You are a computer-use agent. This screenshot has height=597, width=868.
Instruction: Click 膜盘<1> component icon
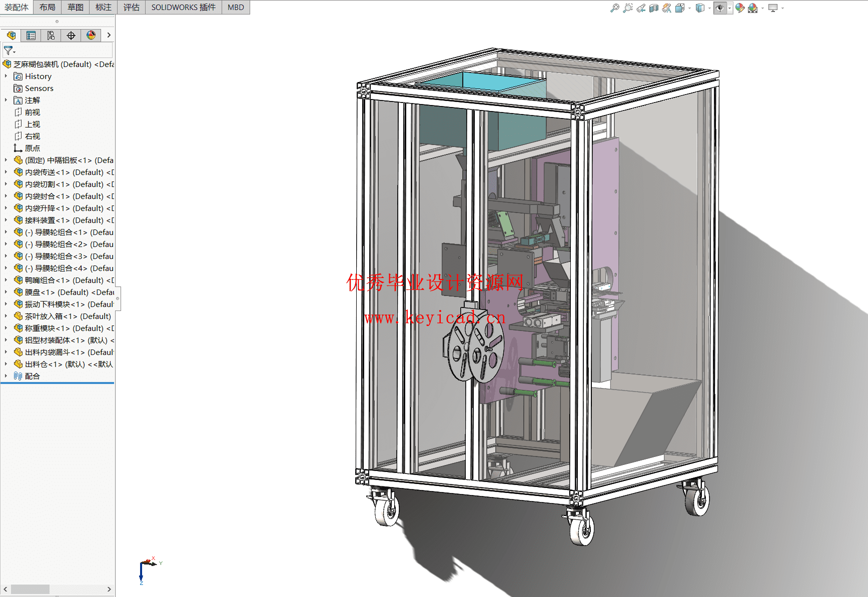18,292
